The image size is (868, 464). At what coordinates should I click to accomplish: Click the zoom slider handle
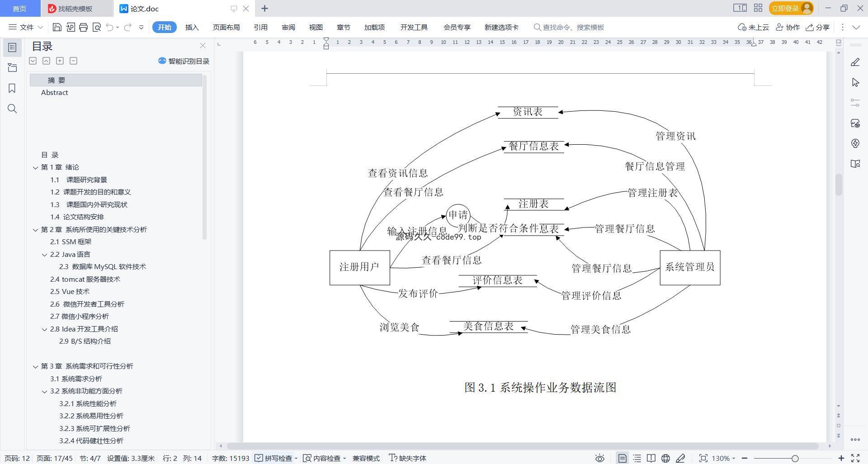(x=795, y=458)
